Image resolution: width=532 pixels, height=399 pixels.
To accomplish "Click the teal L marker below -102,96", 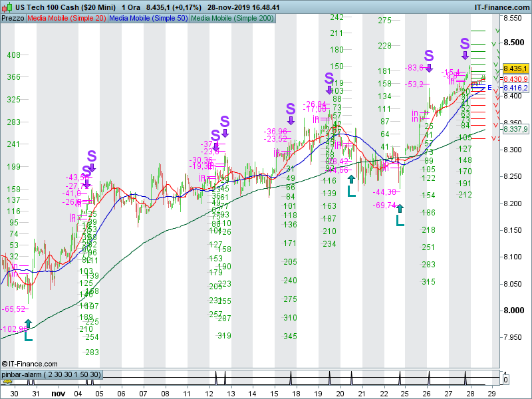I will 29,336.
